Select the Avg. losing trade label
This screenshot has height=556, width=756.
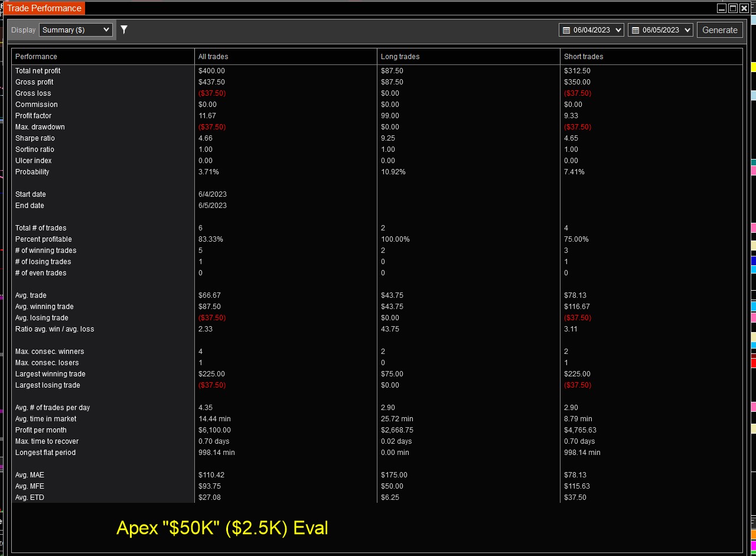42,318
